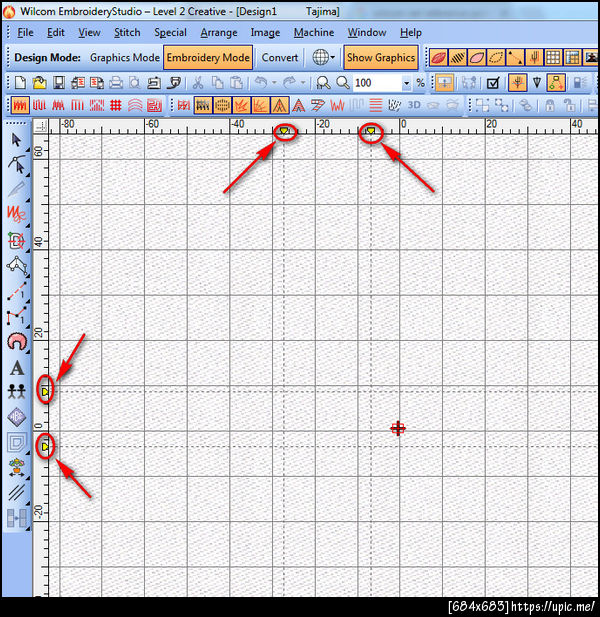Toggle the highlighted needle points view icon
This screenshot has width=600, height=617.
(517, 83)
